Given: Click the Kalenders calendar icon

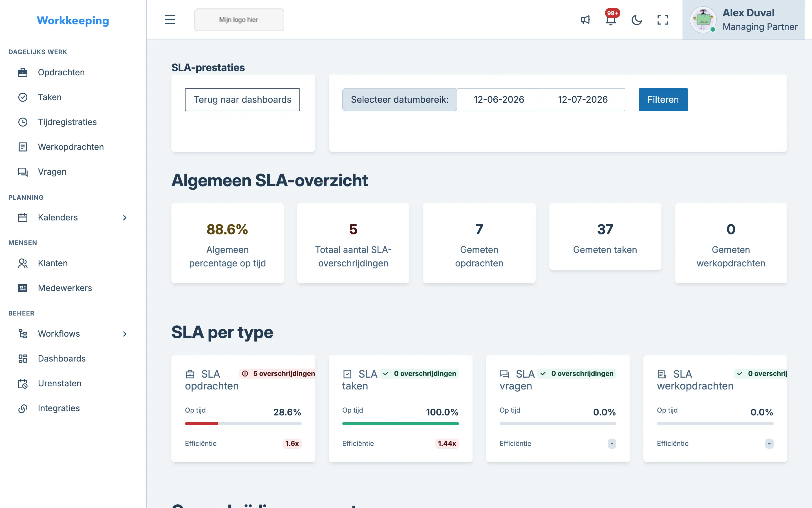Looking at the screenshot, I should 23,217.
